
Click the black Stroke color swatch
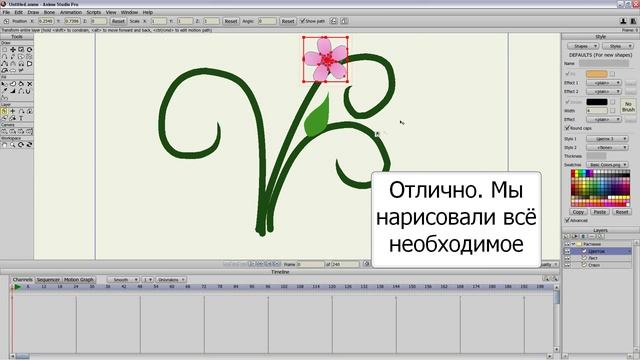pos(597,102)
